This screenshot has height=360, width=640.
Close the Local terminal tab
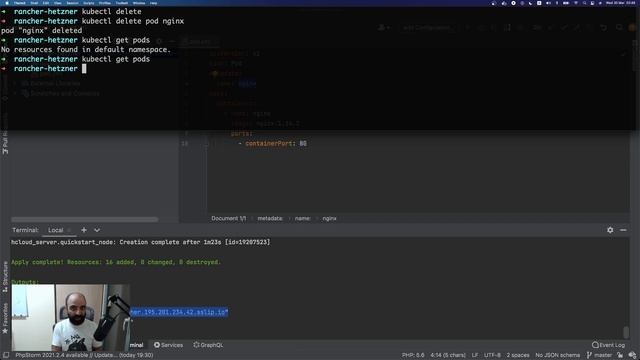click(x=69, y=230)
